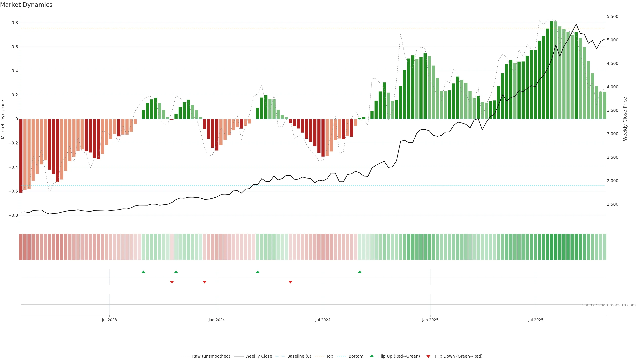Viewport: 644px width, 362px height.
Task: Click the Market Dynamics chart title
Action: point(26,5)
